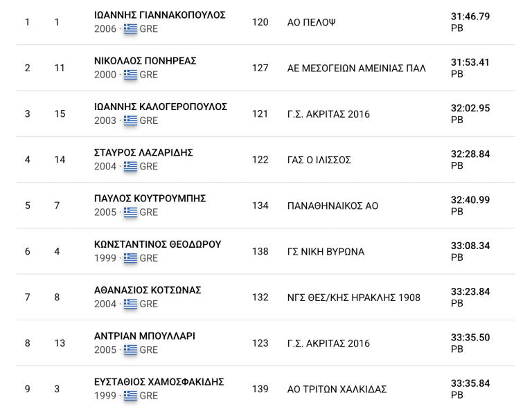Open athlete ΙΩΑΝΝΗΣ ΓΙΑΝΝΑΚΟΠΟΥΛΟΣ profile
This screenshot has height=411, width=532.
click(160, 15)
